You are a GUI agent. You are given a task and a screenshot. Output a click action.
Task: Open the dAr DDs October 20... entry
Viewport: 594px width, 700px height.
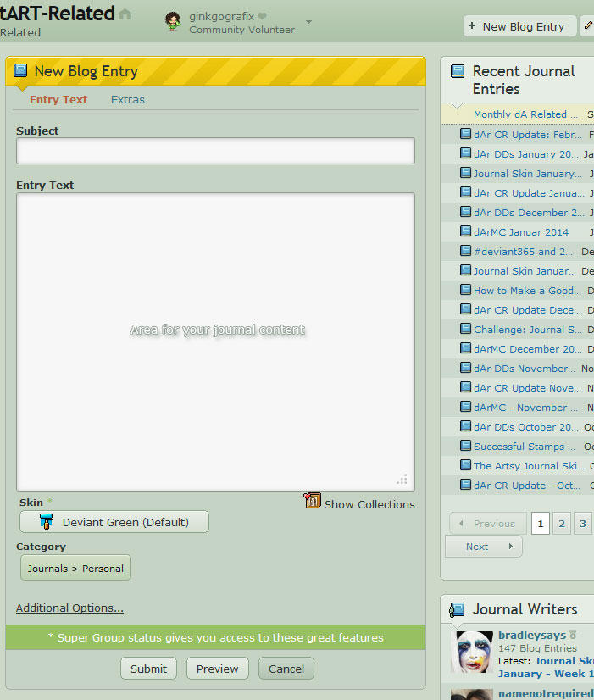(x=525, y=427)
